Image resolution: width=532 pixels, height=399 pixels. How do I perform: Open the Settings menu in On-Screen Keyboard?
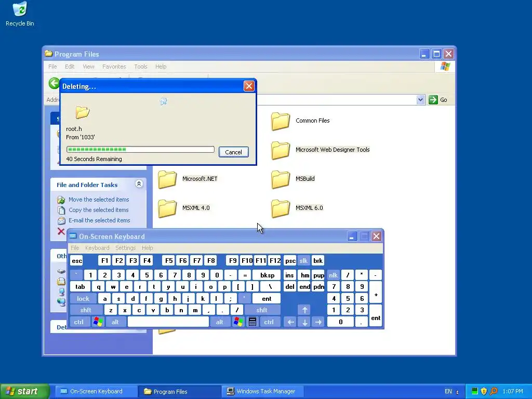(125, 248)
